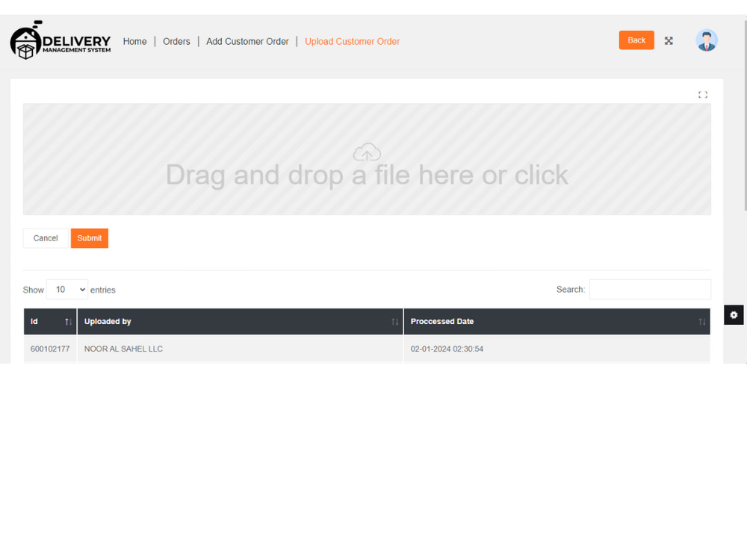747x560 pixels.
Task: Cancel the file upload
Action: tap(46, 238)
